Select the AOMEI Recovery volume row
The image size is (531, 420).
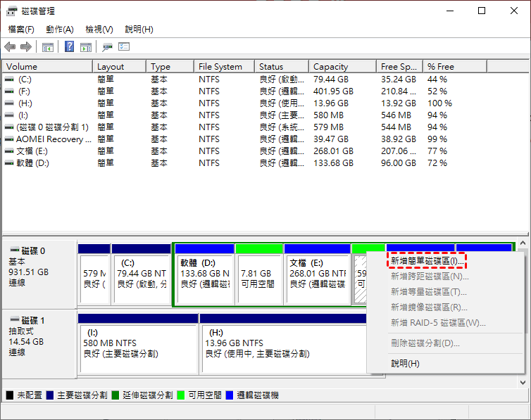click(x=54, y=139)
